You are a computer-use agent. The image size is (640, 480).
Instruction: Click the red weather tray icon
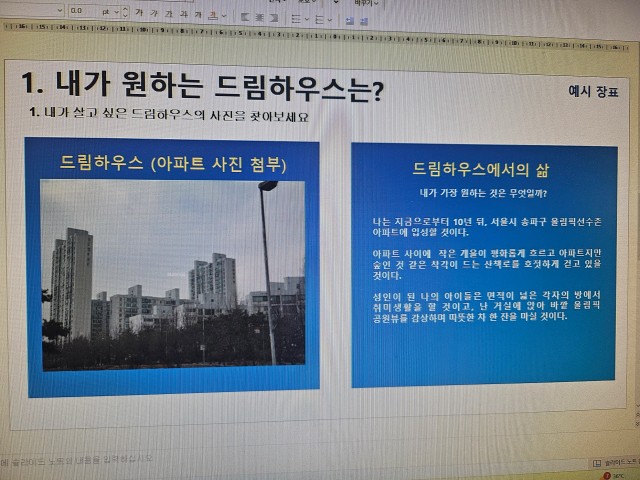(x=607, y=476)
